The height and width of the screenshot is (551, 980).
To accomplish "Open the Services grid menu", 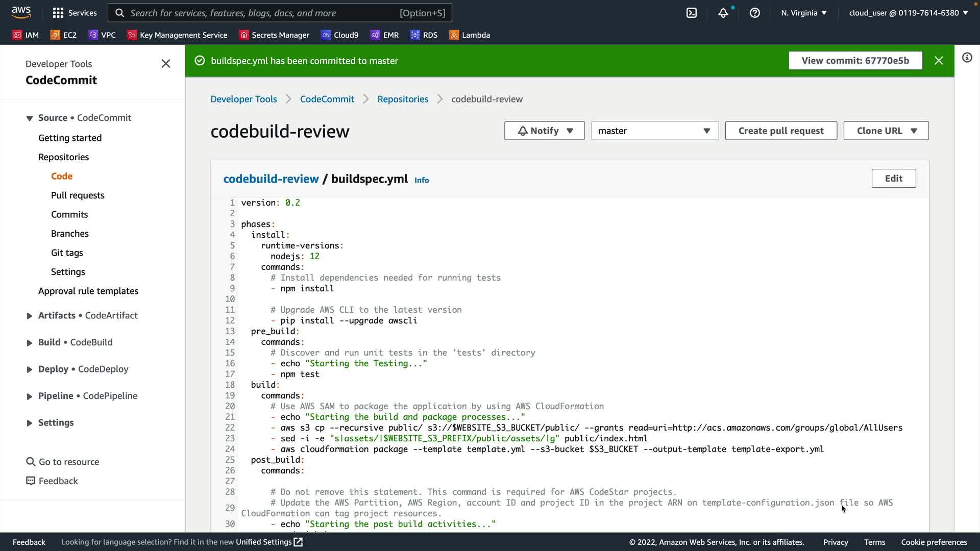I will (75, 13).
